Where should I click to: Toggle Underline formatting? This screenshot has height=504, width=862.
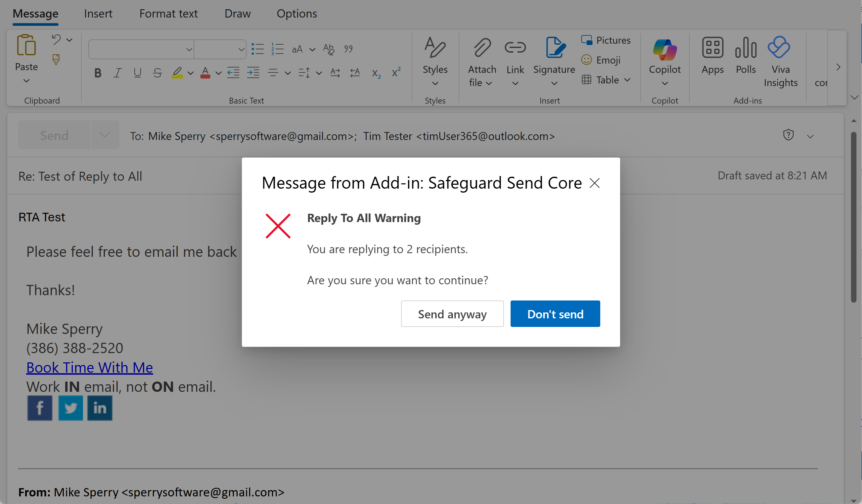click(x=138, y=72)
